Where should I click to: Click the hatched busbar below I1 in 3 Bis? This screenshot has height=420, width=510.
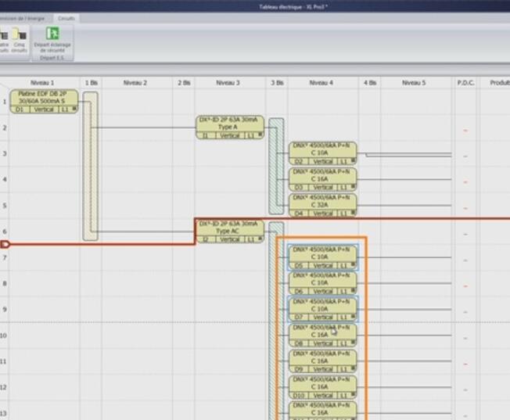point(276,166)
